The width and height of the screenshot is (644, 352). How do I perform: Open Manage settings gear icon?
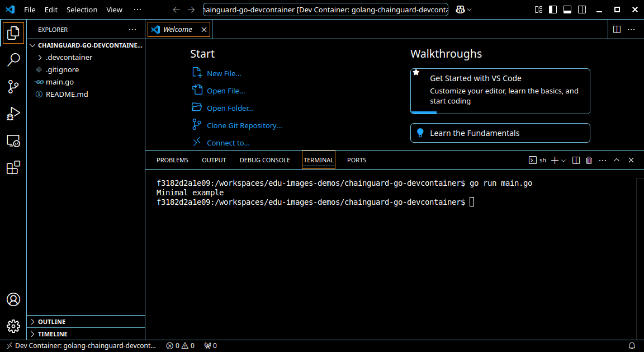coord(13,326)
